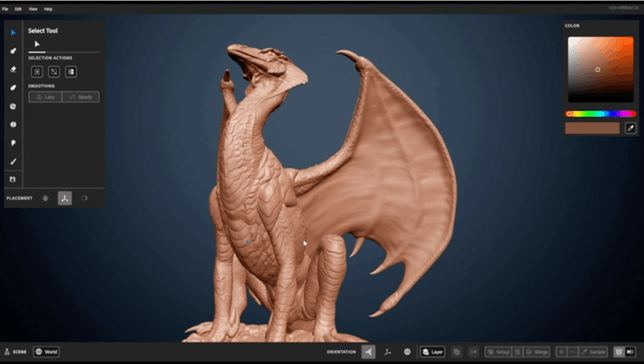Click the second Selection Actions icon with diagonal
The width and height of the screenshot is (644, 364).
coord(54,72)
